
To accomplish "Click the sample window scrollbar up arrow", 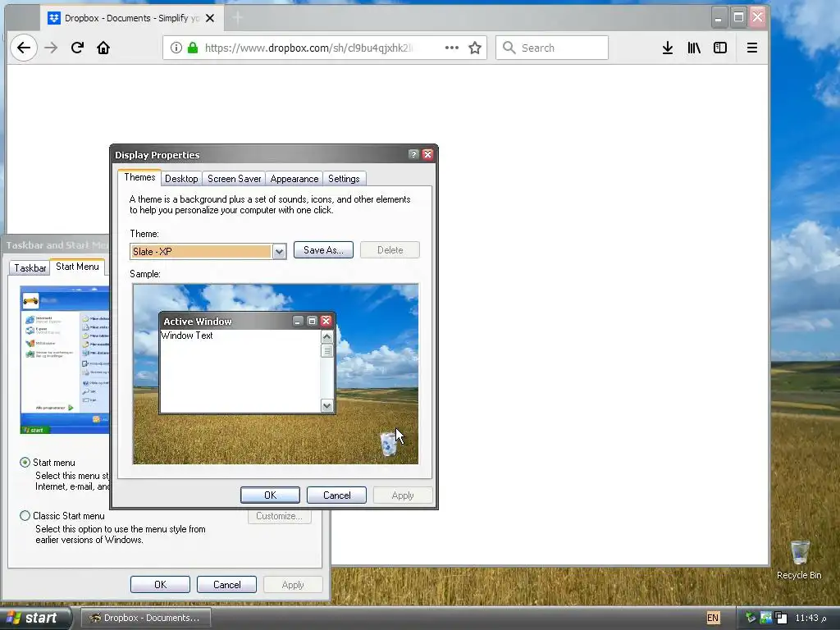I will coord(326,336).
